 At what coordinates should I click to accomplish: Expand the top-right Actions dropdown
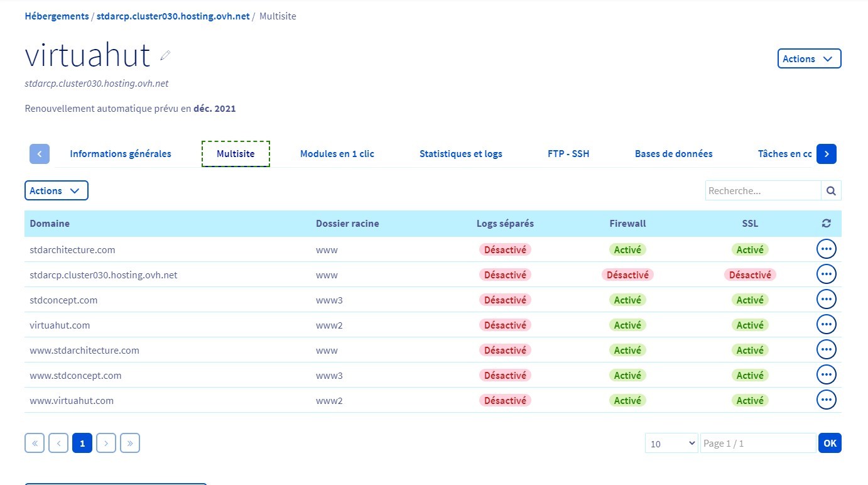808,59
